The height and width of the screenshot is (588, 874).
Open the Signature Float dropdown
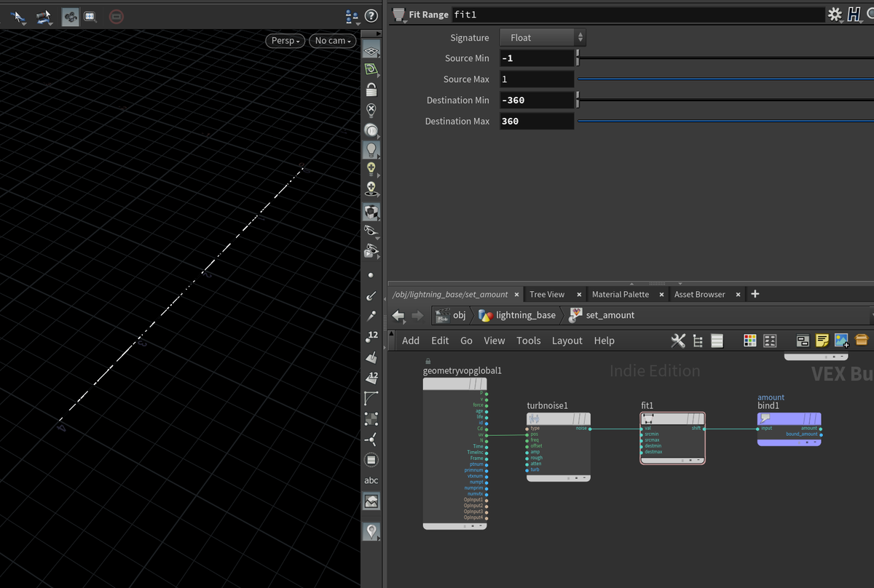pyautogui.click(x=543, y=37)
